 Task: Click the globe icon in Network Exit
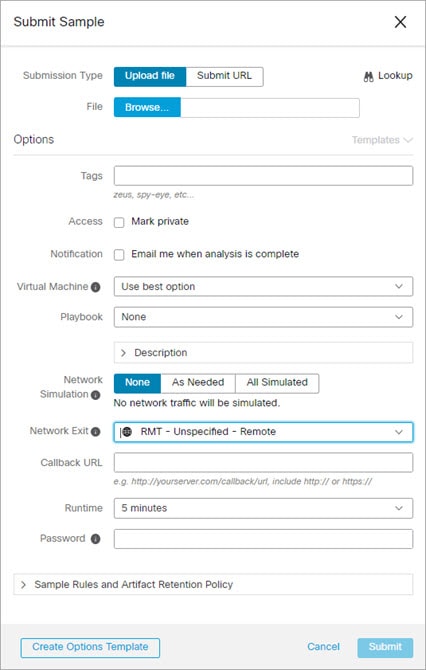coord(127,432)
